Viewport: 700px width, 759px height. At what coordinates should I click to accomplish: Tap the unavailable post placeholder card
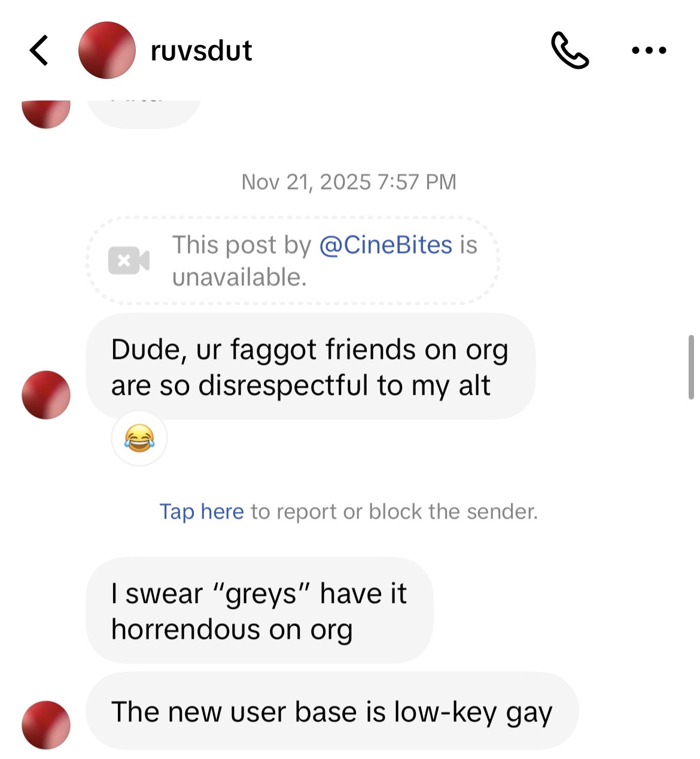tap(293, 261)
